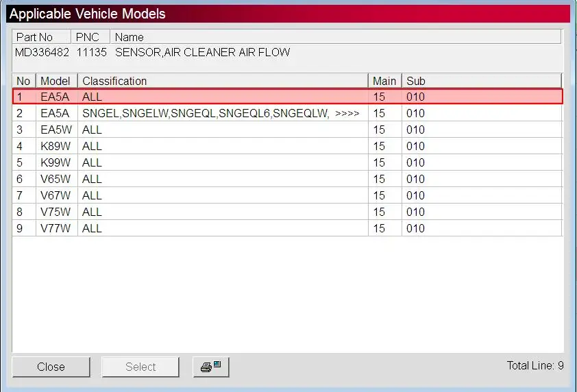Viewport: 577px width, 392px height.
Task: Click the SNGEL,SNGELW classification text
Action: coord(206,113)
